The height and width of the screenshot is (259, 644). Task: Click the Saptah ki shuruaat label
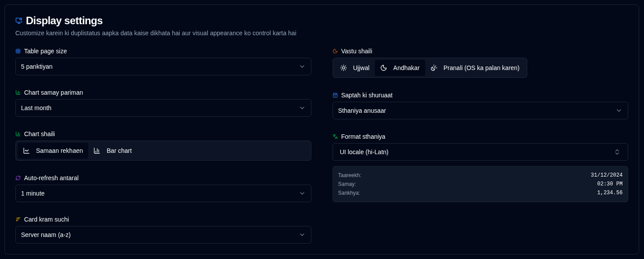point(367,95)
